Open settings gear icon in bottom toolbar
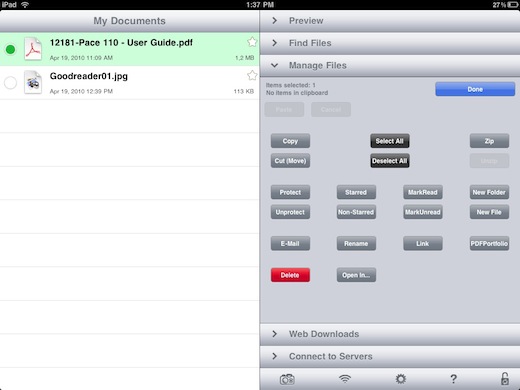The image size is (520, 390). click(x=400, y=379)
